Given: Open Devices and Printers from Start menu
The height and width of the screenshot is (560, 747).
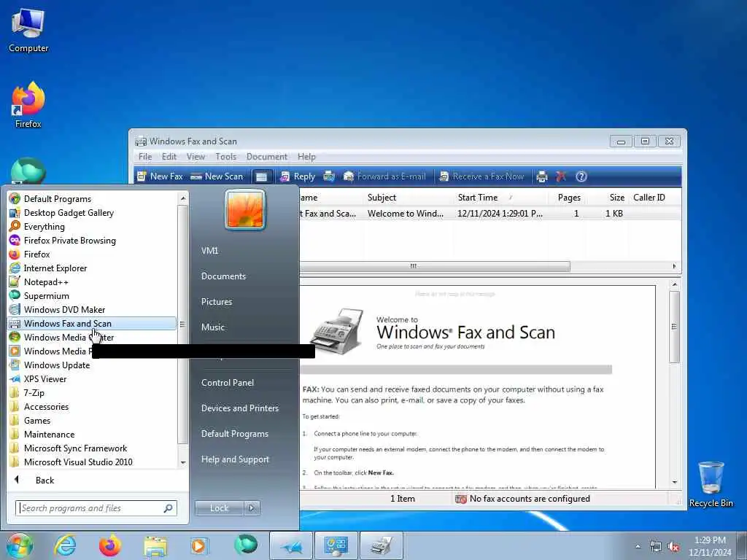Looking at the screenshot, I should click(239, 408).
